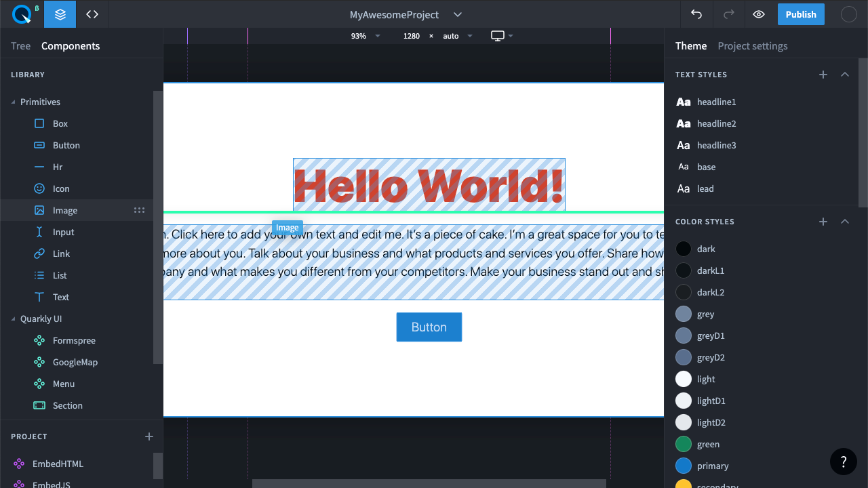
Task: Click the layers panel icon in top bar
Action: click(60, 14)
